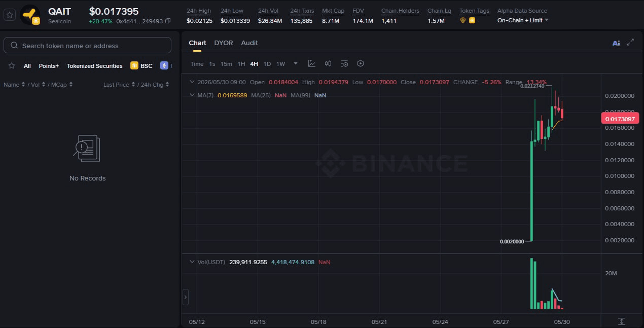This screenshot has width=644, height=328.
Task: Select the Ethereum chain filter icon
Action: coord(164,65)
